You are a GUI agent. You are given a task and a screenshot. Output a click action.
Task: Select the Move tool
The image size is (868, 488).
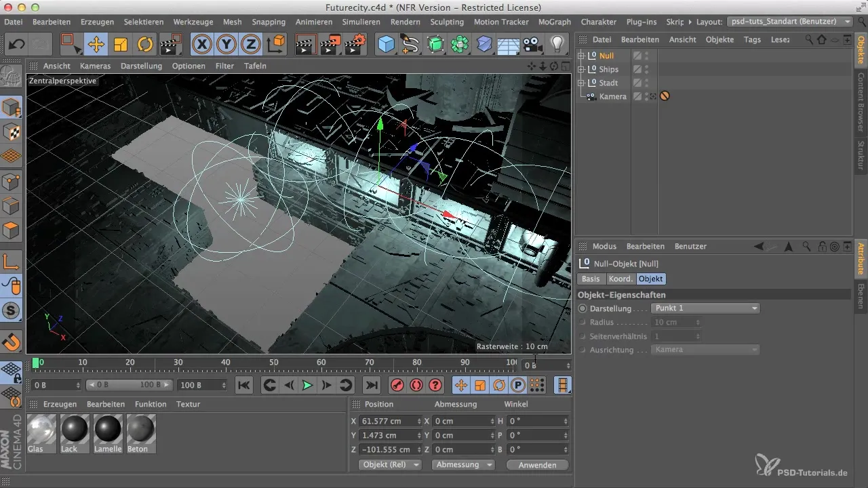click(x=96, y=45)
